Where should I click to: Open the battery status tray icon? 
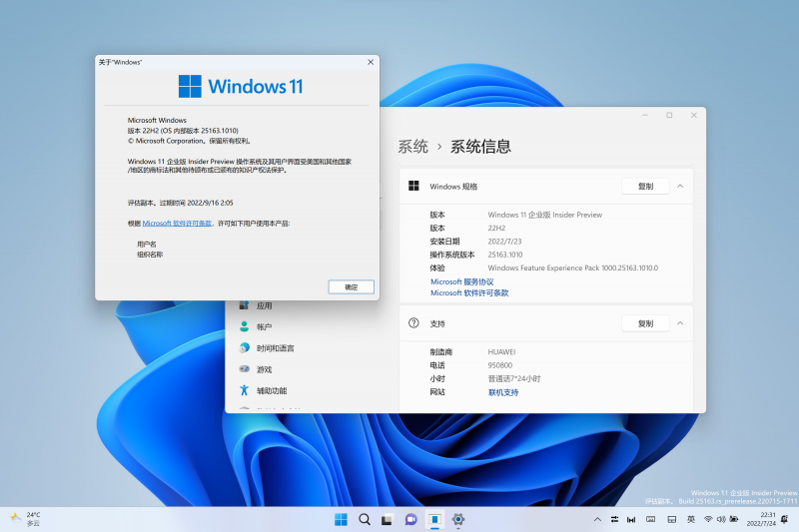click(x=734, y=519)
